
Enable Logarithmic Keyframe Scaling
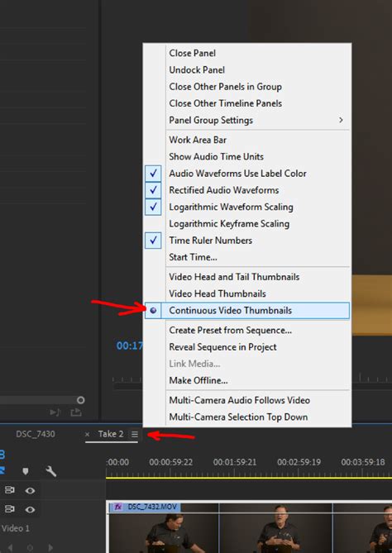246,224
